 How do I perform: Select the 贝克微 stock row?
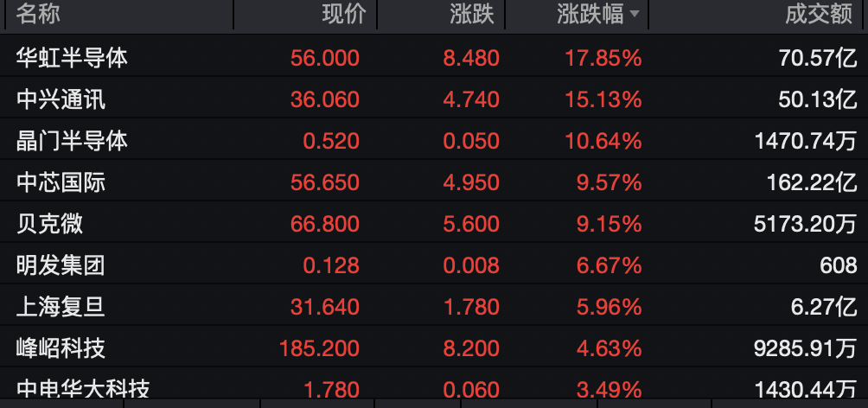pyautogui.click(x=50, y=224)
